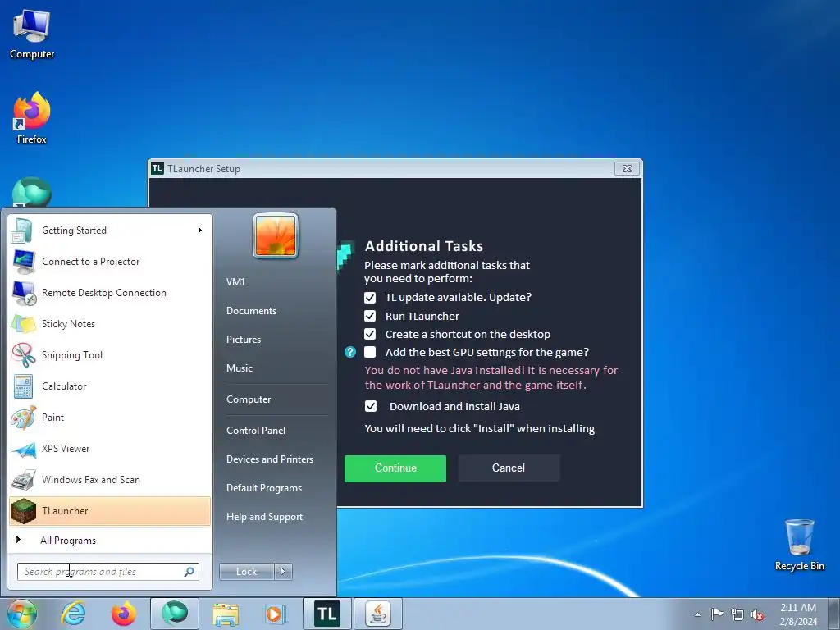This screenshot has width=840, height=630.
Task: Click the Windows Fax and Scan icon
Action: (23, 479)
